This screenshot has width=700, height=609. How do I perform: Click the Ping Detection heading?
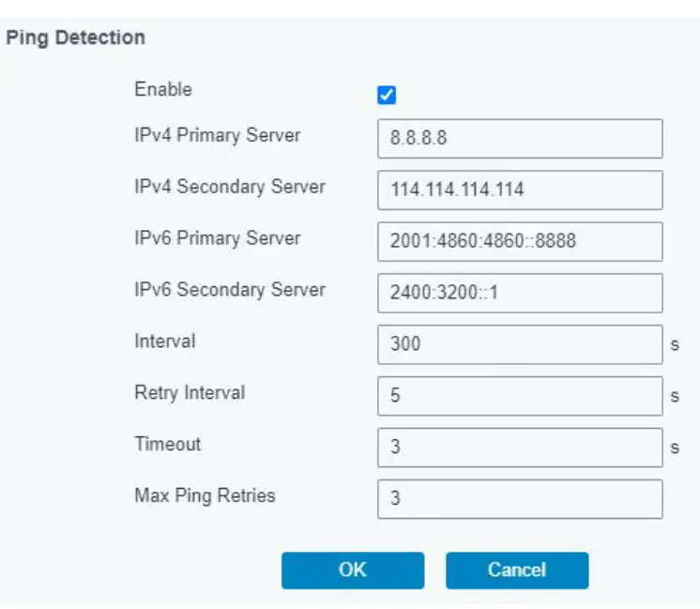75,38
